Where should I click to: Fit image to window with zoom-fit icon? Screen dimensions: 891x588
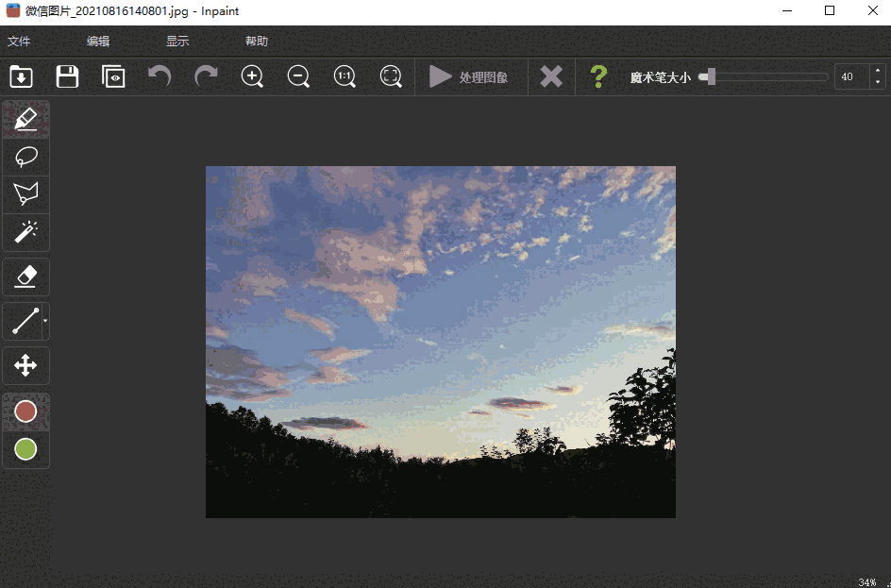click(391, 76)
